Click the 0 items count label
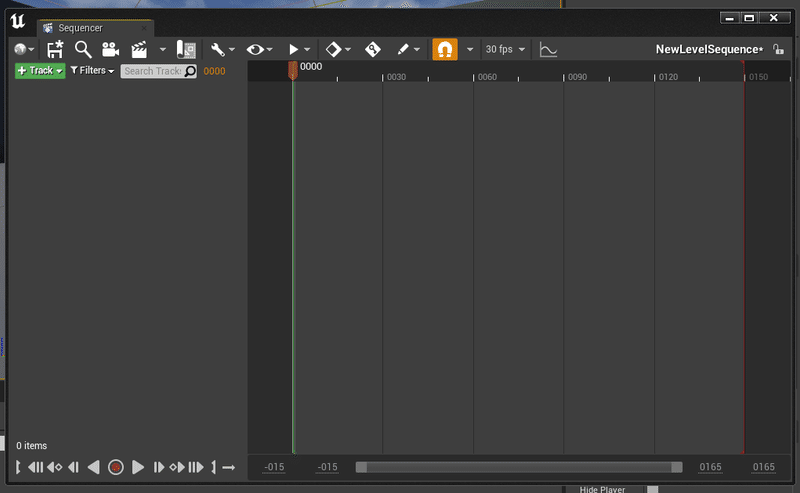The width and height of the screenshot is (800, 493). click(32, 446)
